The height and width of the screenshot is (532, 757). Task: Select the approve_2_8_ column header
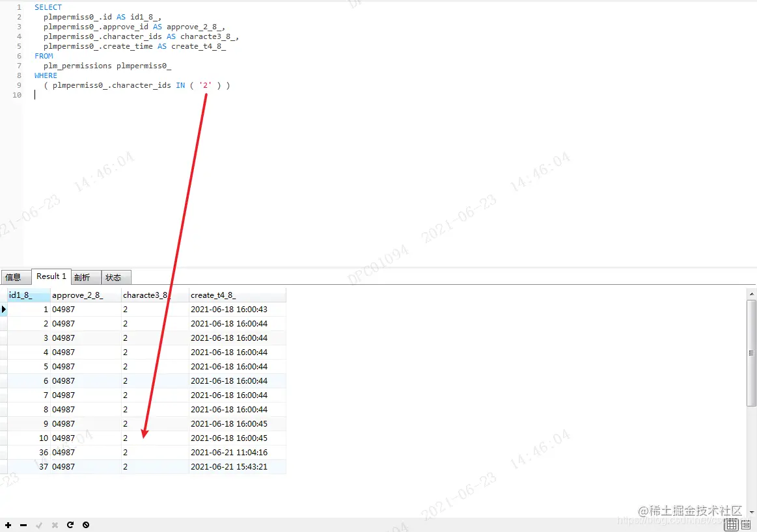(85, 295)
